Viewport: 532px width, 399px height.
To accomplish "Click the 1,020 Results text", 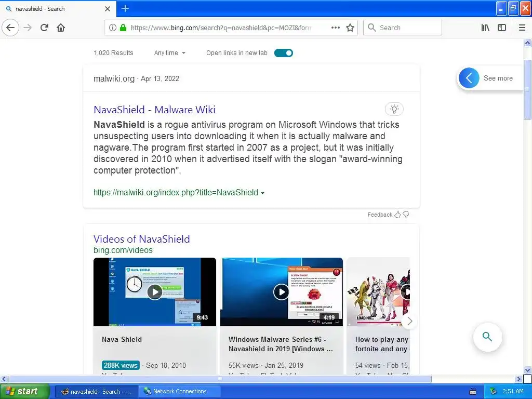I will click(113, 53).
